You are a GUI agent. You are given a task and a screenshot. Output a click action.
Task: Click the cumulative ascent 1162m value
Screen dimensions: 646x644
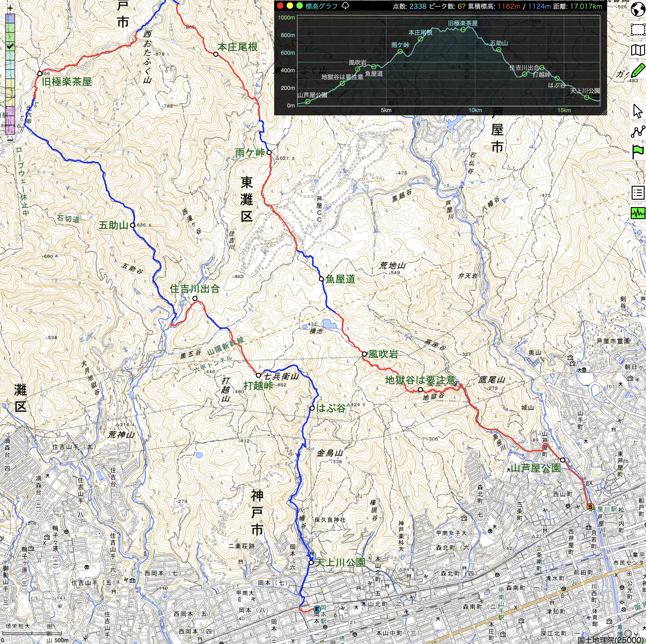509,6
